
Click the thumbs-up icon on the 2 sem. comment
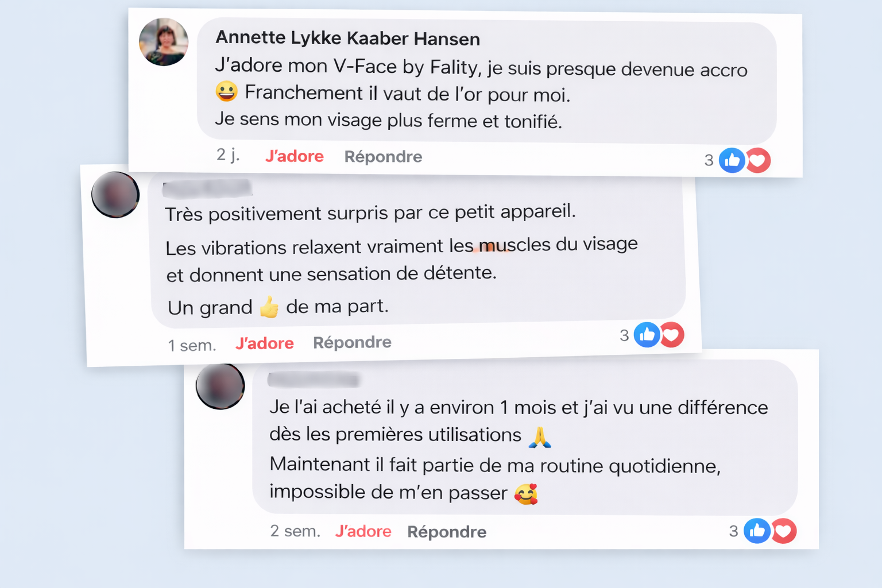[757, 531]
